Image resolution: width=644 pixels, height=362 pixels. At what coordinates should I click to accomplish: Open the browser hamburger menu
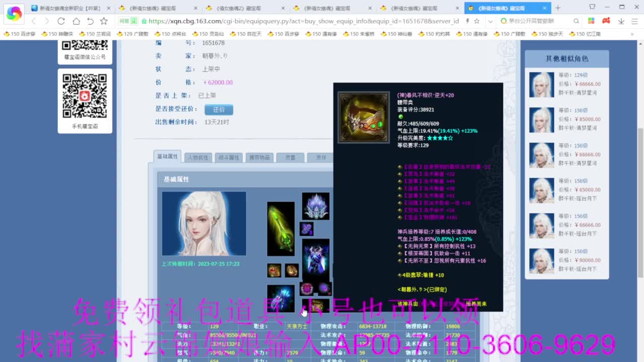[x=634, y=21]
